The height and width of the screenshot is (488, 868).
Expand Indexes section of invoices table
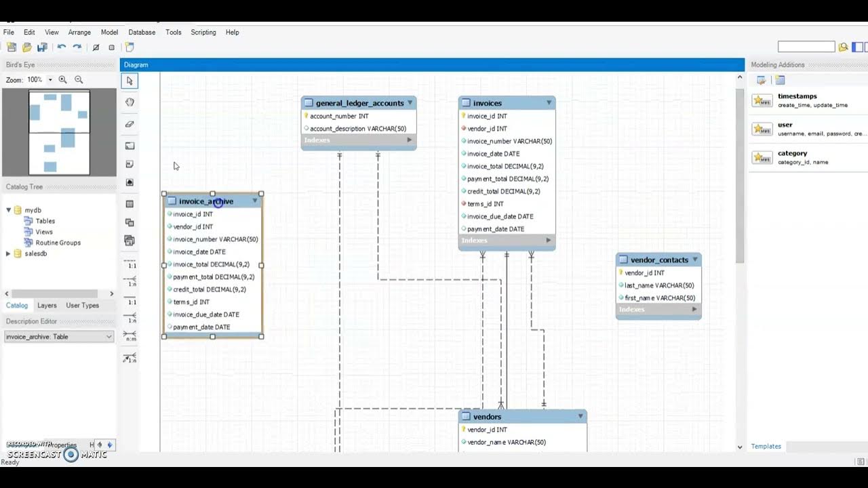click(549, 241)
